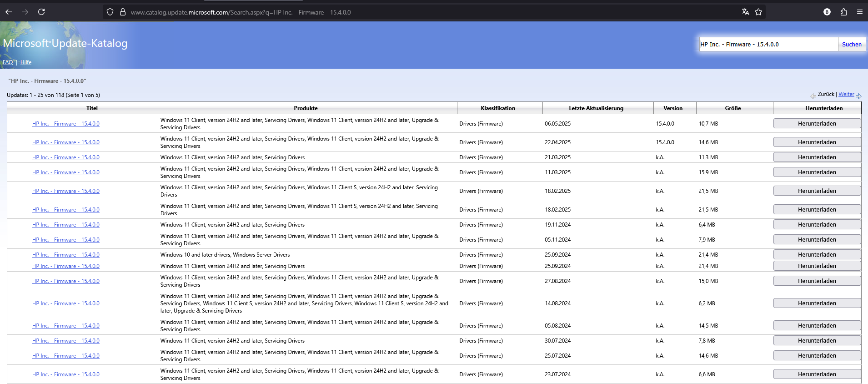Image resolution: width=868 pixels, height=384 pixels.
Task: Click the catalog search input field
Action: click(768, 44)
